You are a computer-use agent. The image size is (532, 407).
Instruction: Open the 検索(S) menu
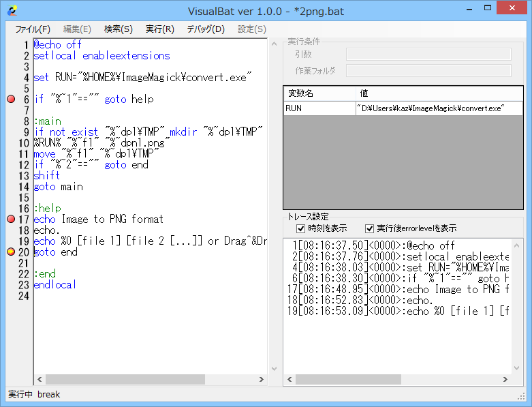coord(118,29)
